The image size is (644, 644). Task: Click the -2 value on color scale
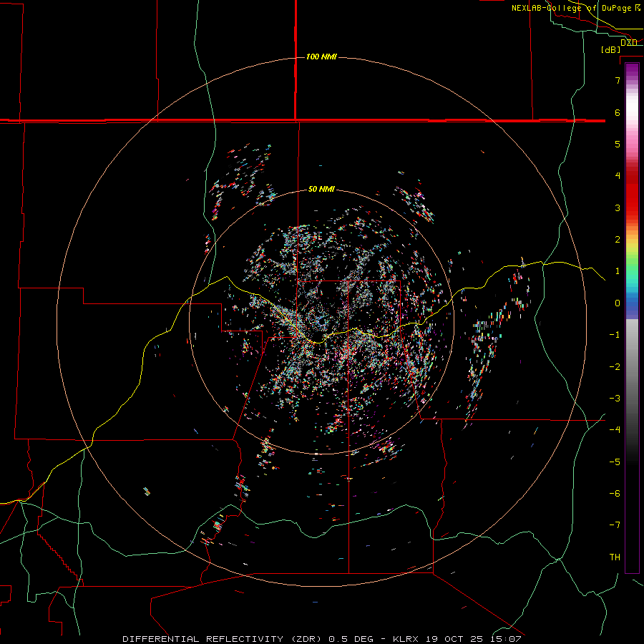tap(615, 367)
